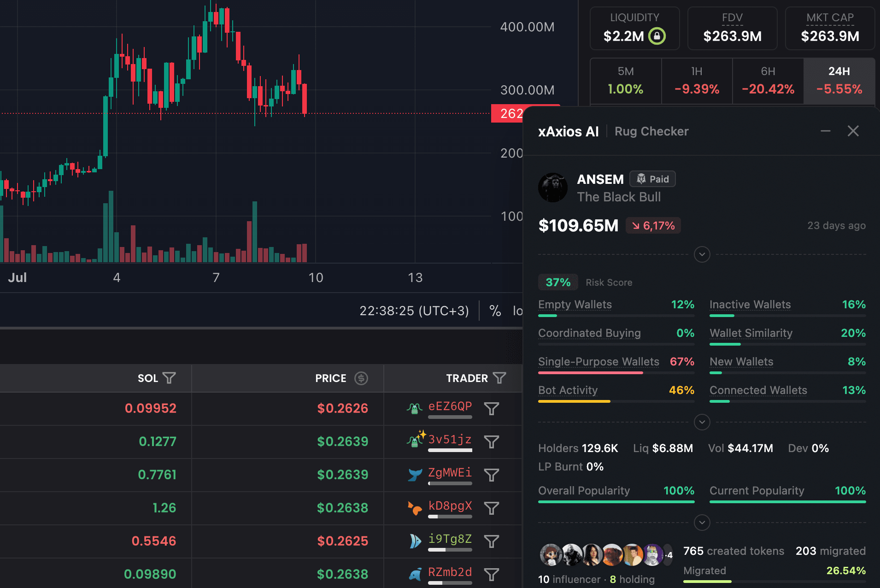Click the red 262 price marker on chart
880x588 pixels.
tap(507, 113)
